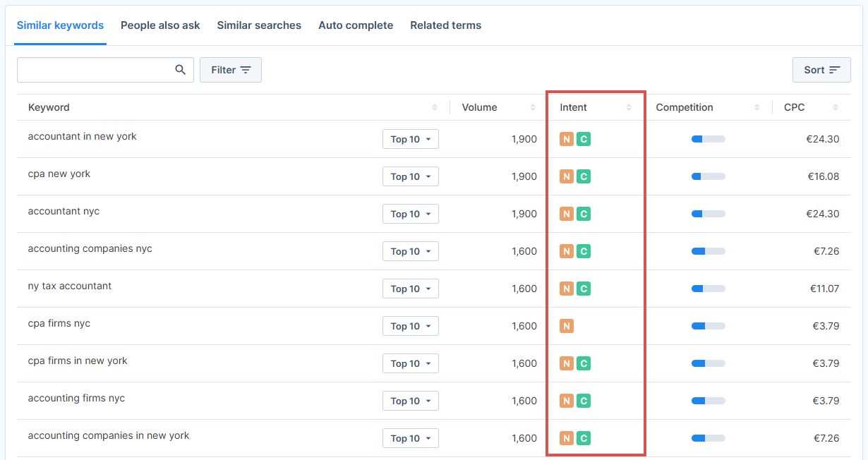Viewport: 868px width, 460px height.
Task: Click CPC value €11.07
Action: click(825, 289)
